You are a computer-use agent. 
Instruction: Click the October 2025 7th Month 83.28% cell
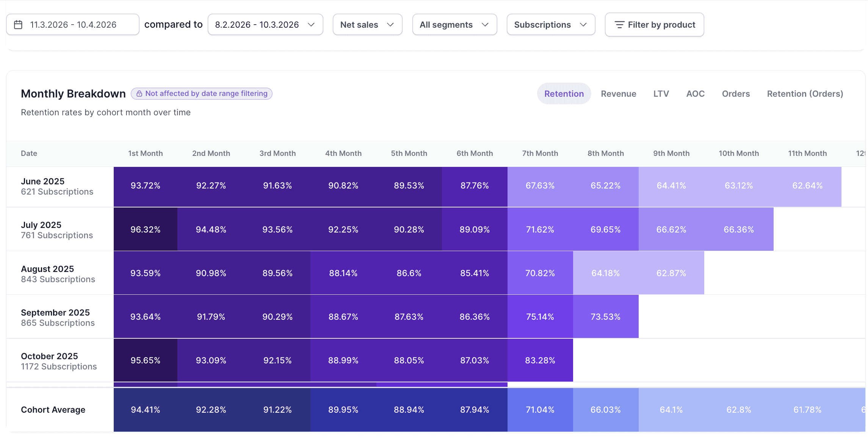540,360
